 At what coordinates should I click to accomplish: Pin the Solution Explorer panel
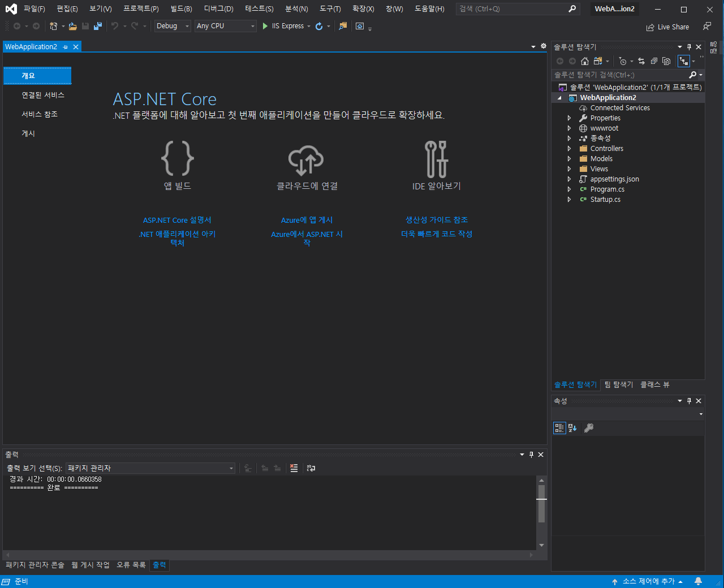click(x=689, y=47)
